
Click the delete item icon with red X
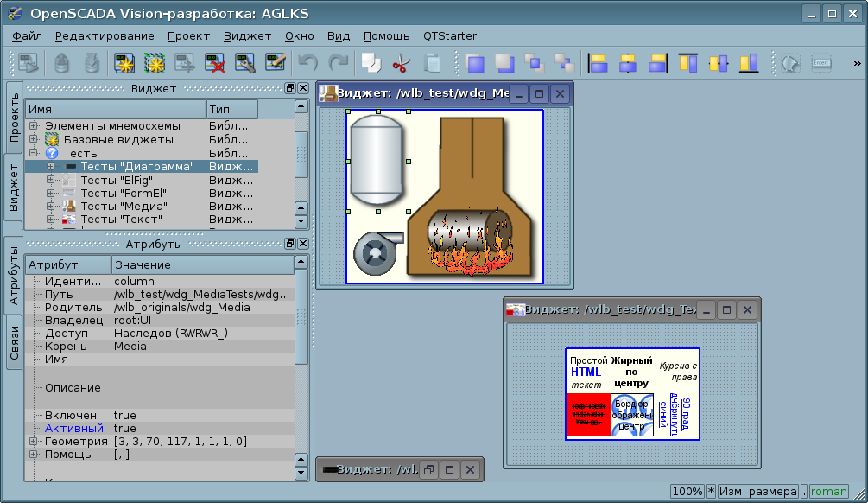[215, 63]
